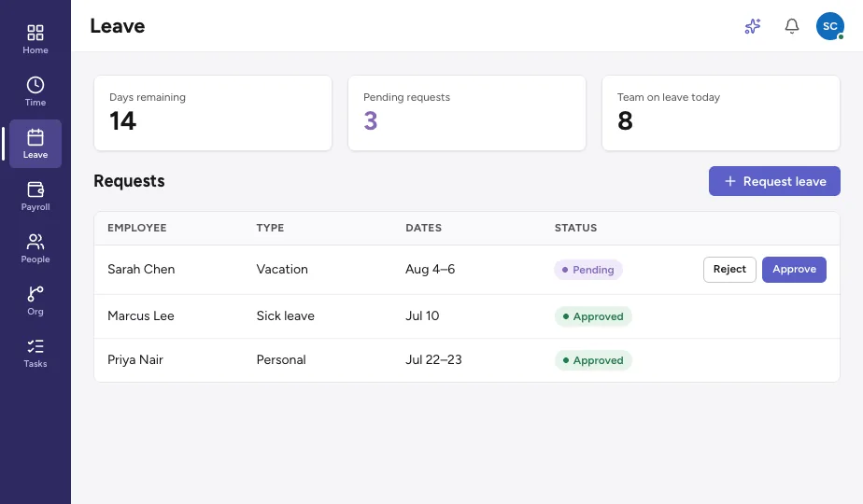Click Priya Nair's Approved status badge
The height and width of the screenshot is (504, 863).
pyautogui.click(x=593, y=360)
